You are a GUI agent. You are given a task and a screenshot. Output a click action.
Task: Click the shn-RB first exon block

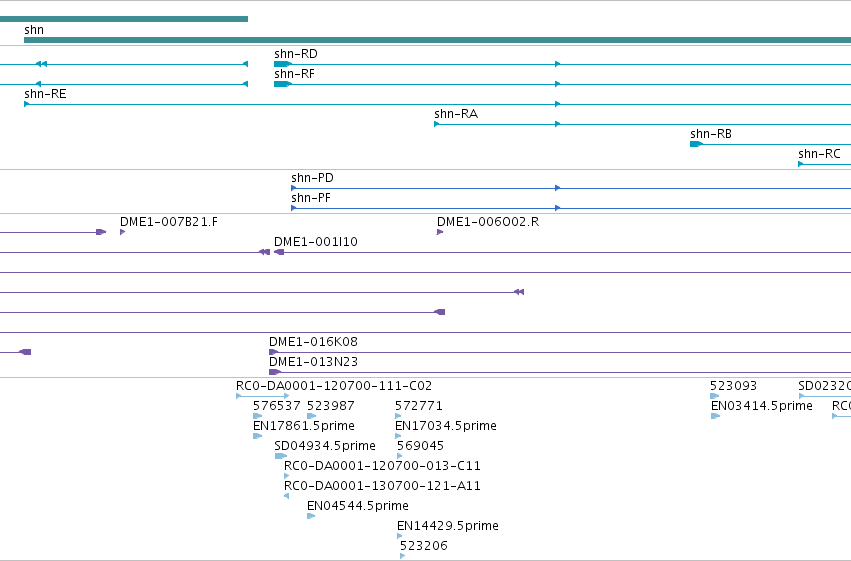coord(696,144)
